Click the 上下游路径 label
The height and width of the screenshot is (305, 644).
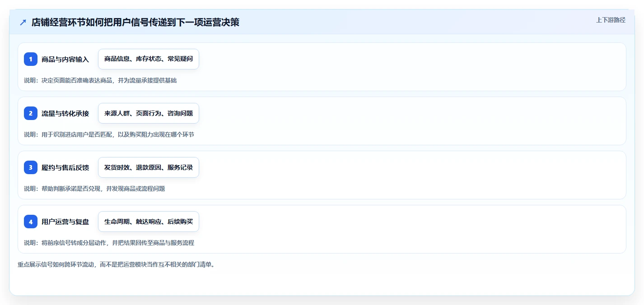[611, 20]
